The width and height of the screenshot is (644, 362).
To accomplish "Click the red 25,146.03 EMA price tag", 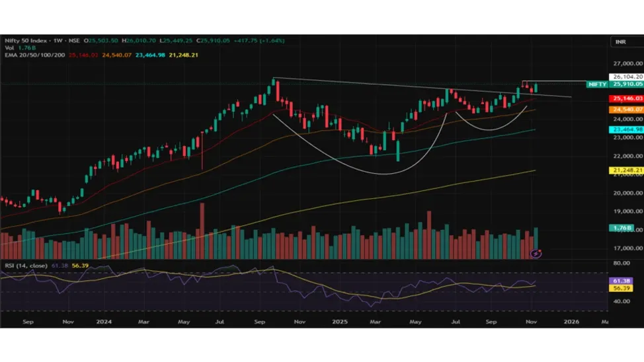I will pyautogui.click(x=625, y=98).
